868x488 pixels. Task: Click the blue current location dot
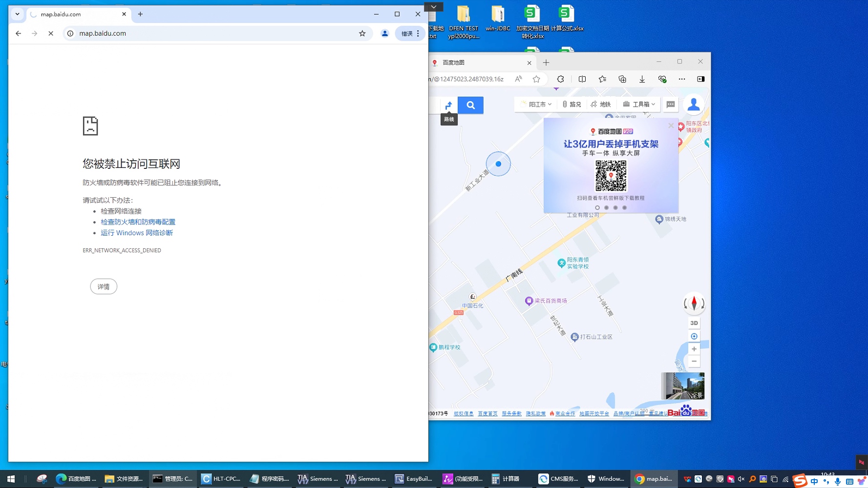[x=498, y=164]
